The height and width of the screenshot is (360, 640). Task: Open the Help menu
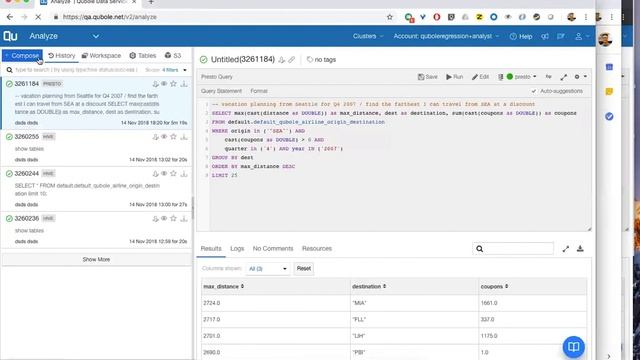tap(521, 36)
